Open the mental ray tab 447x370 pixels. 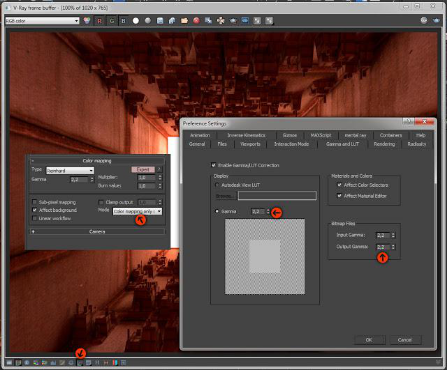pyautogui.click(x=355, y=135)
